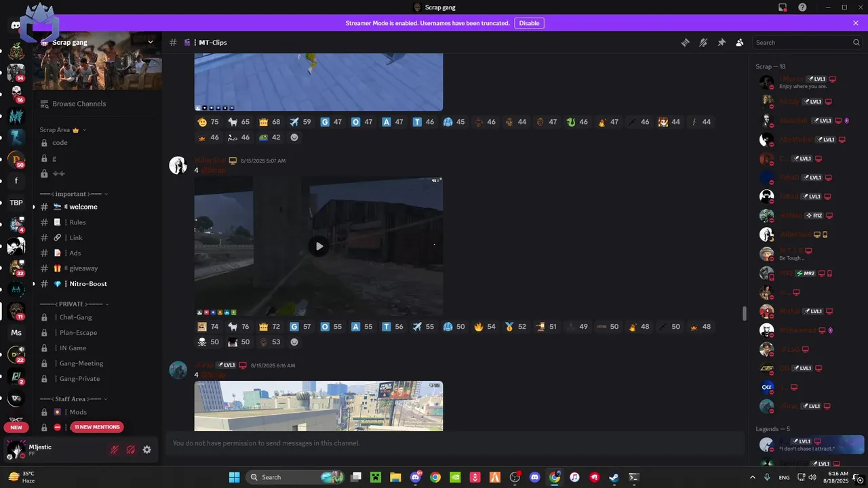The image size is (868, 488).
Task: Open User Settings gear icon
Action: (146, 449)
